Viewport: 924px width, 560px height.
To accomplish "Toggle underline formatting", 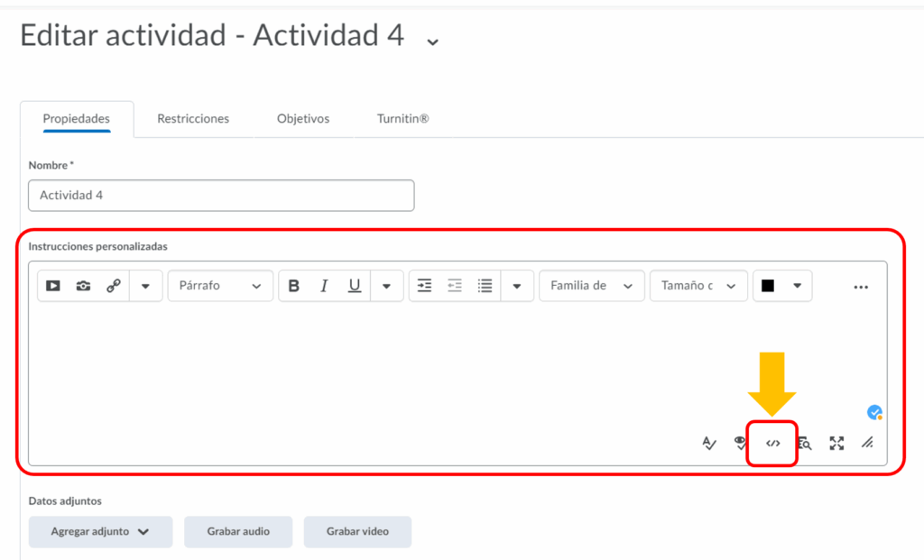I will [x=355, y=286].
